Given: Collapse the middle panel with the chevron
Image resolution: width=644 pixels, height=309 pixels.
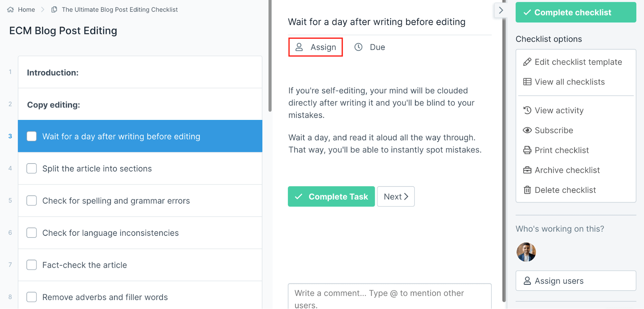Looking at the screenshot, I should (x=501, y=10).
